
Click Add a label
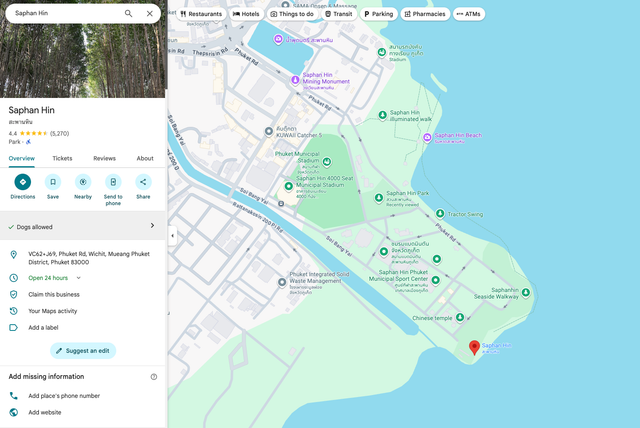pos(43,328)
